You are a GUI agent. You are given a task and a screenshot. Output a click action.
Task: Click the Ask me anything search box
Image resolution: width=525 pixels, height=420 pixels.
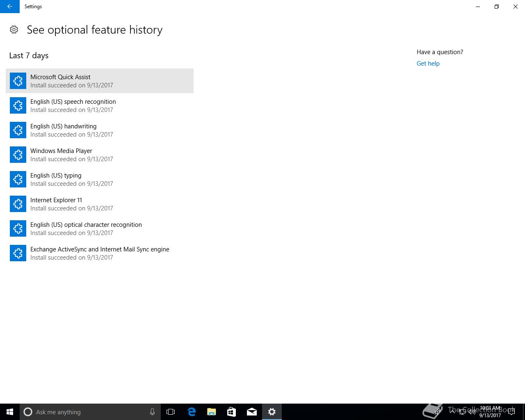coord(90,412)
